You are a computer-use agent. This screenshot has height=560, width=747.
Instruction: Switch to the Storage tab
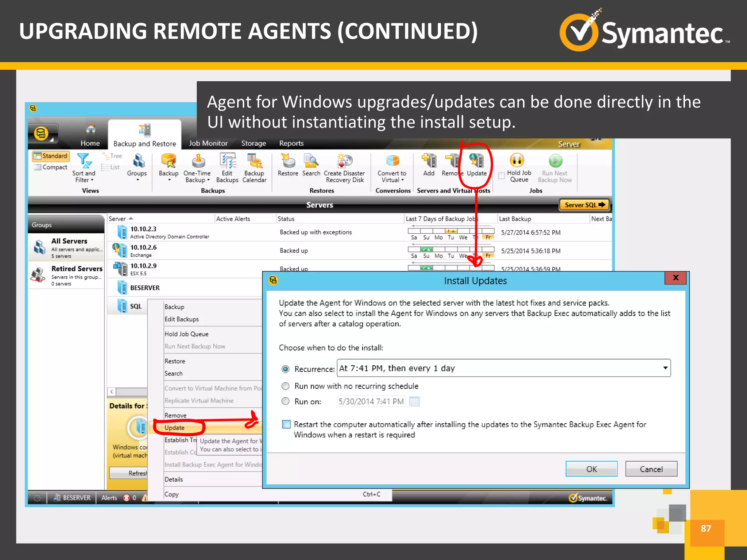(253, 143)
